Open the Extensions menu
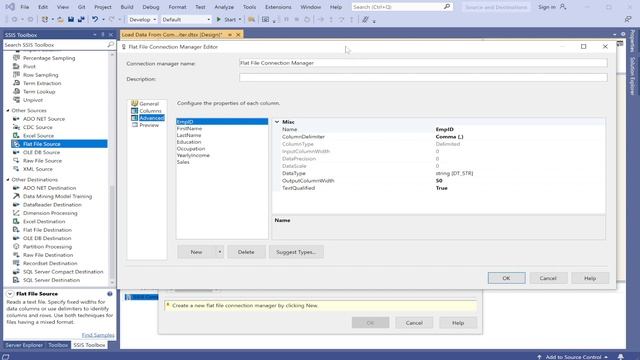 [278, 7]
